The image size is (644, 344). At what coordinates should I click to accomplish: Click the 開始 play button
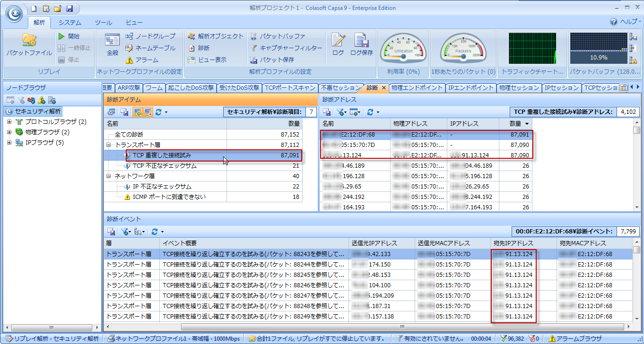62,36
